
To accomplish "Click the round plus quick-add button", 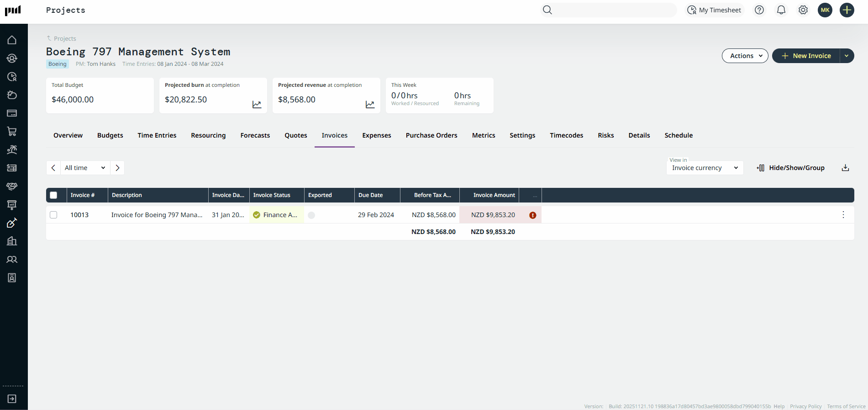I will click(847, 10).
